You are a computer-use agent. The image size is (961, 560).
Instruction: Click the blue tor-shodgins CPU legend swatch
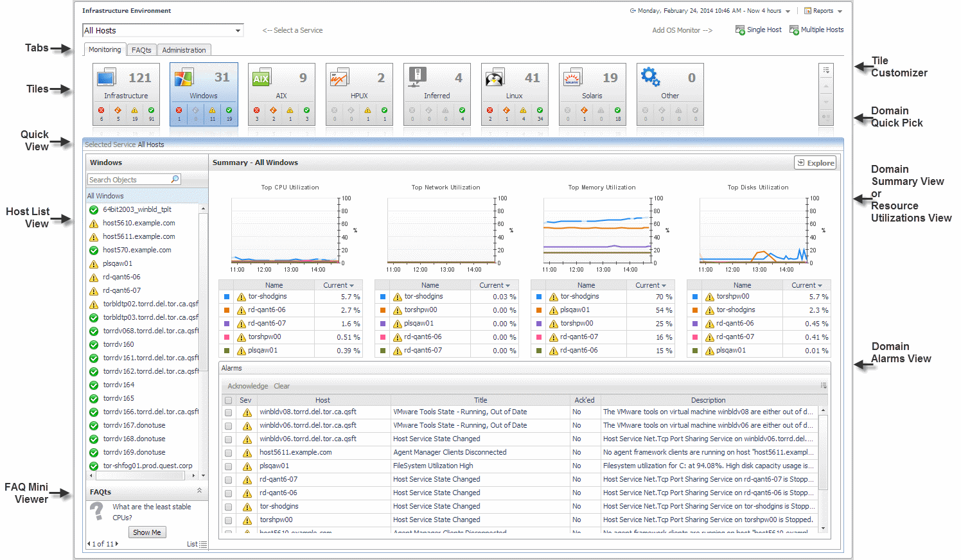click(x=227, y=297)
